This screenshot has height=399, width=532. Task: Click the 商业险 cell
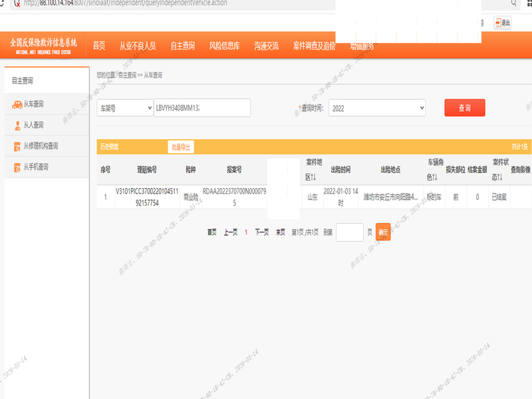(191, 197)
